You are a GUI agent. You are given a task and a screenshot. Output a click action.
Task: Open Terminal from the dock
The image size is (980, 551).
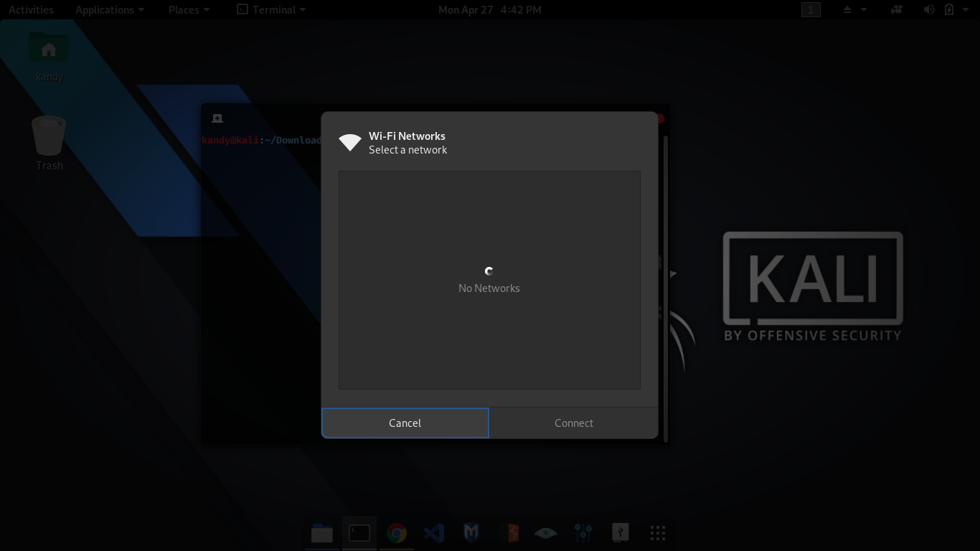point(359,533)
